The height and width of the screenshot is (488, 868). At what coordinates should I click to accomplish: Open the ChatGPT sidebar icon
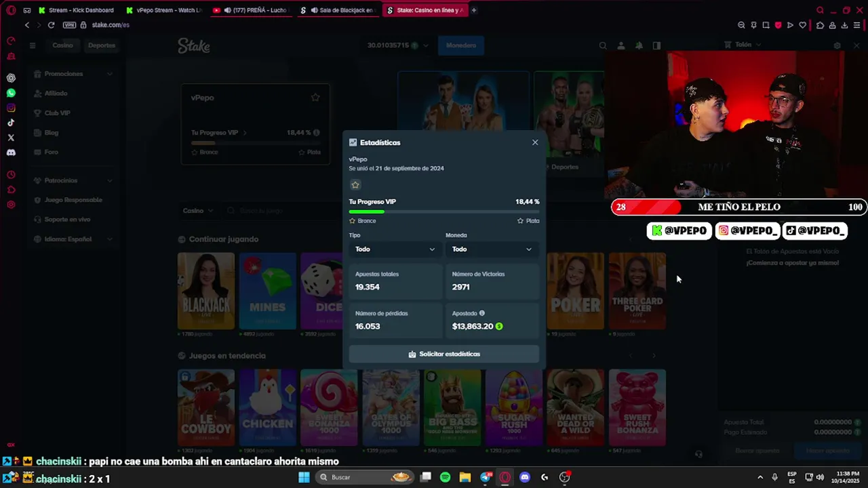click(x=11, y=78)
